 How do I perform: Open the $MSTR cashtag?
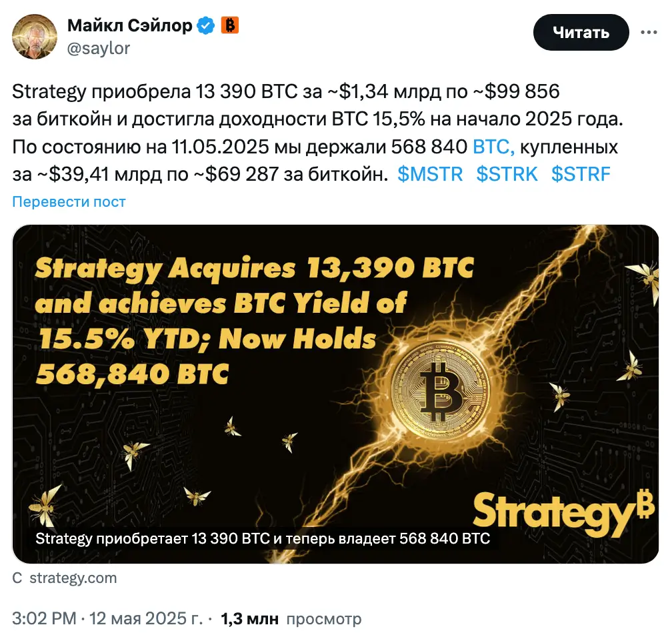click(430, 174)
